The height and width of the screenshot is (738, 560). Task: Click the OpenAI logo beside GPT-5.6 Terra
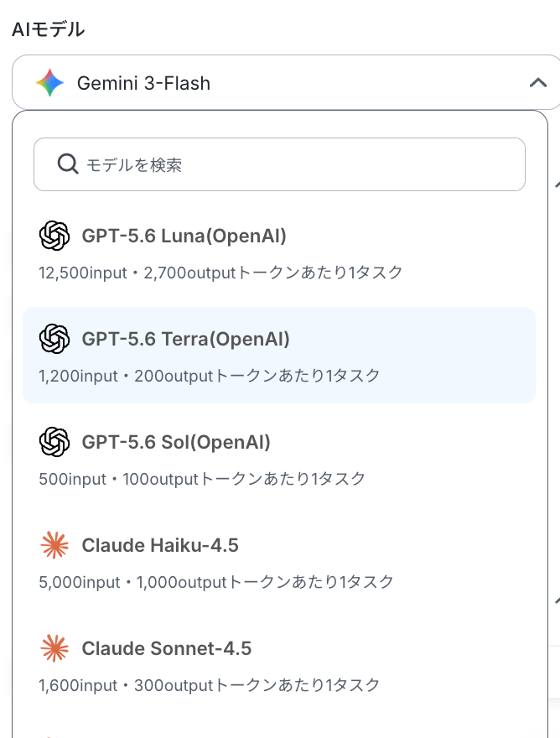(x=54, y=339)
